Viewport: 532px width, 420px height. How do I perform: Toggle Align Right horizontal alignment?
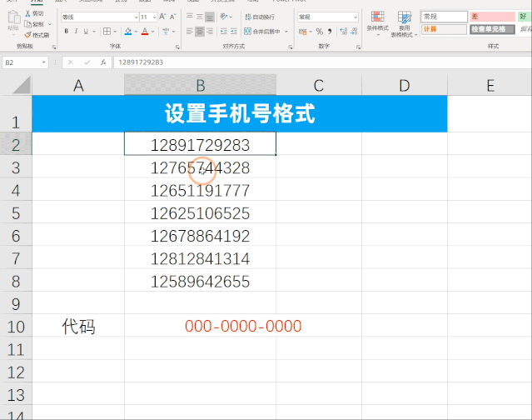pos(210,32)
